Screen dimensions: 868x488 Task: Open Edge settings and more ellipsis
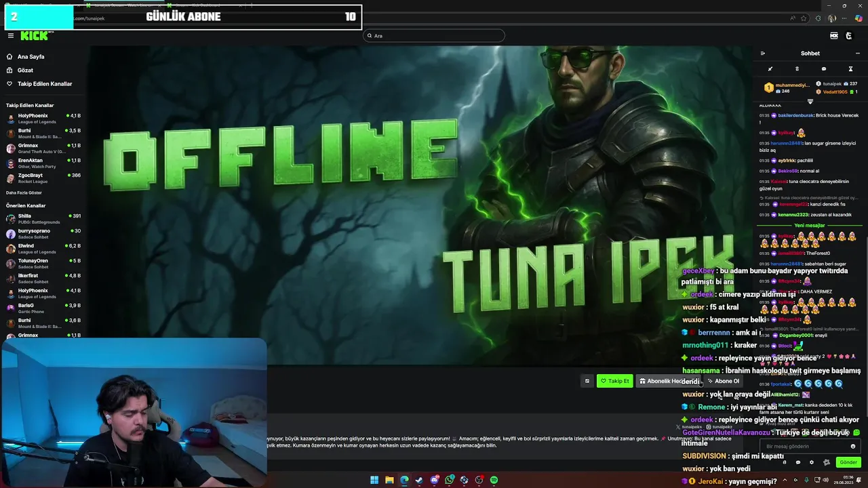click(x=845, y=18)
